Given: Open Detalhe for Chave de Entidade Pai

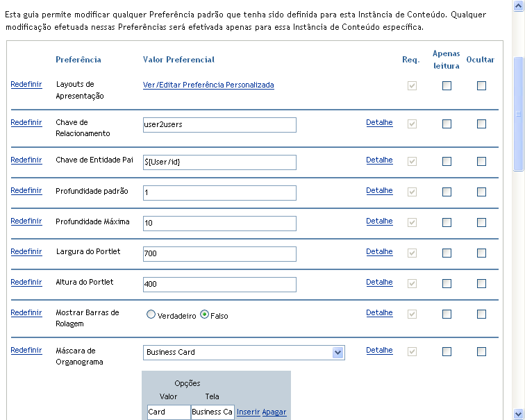Looking at the screenshot, I should coord(379,160).
